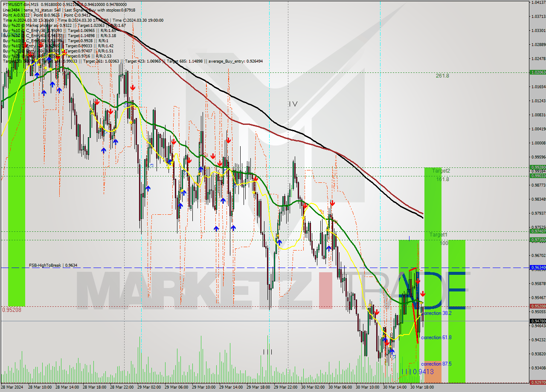The width and height of the screenshot is (546, 392).
Task: Click the '28 Mar 18:00' time axis label
Action: (x=95, y=387)
